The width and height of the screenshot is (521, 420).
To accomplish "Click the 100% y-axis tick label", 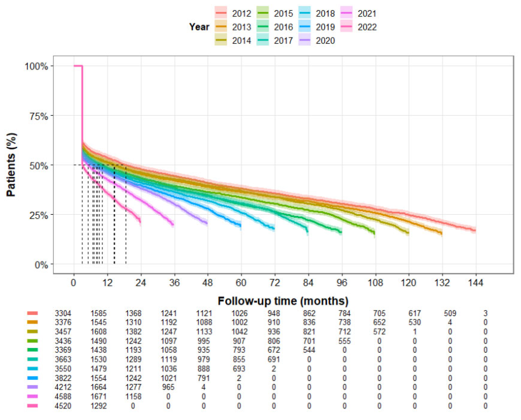I will tap(36, 66).
